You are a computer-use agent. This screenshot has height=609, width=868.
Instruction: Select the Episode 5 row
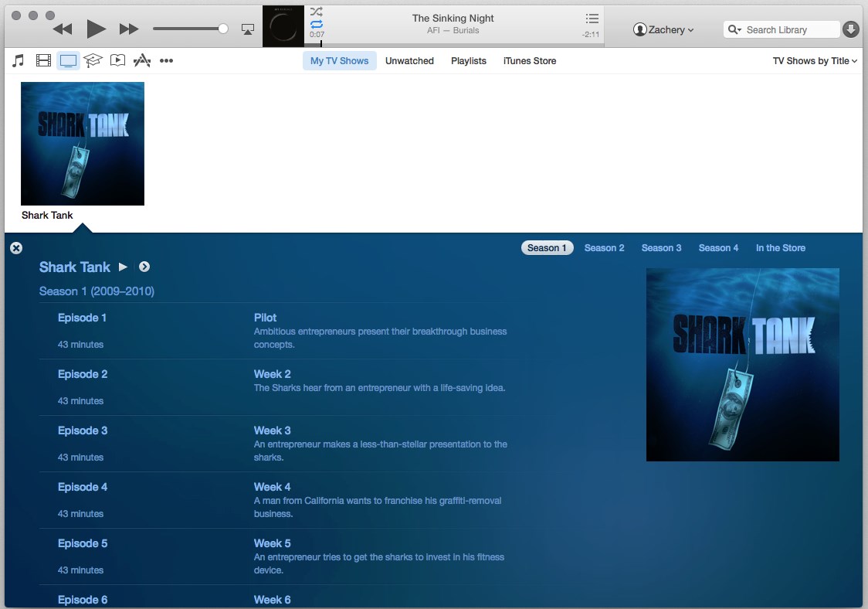coord(283,557)
